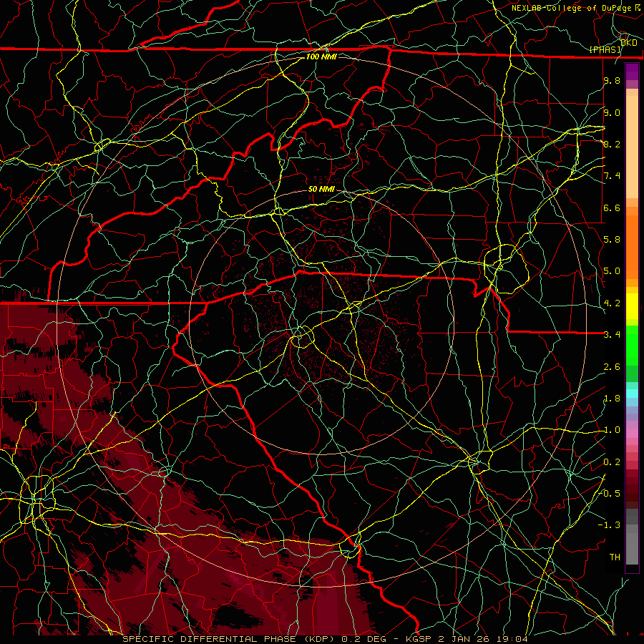Click the 7.4 value on the color scale
The height and width of the screenshot is (644, 644).
point(612,176)
